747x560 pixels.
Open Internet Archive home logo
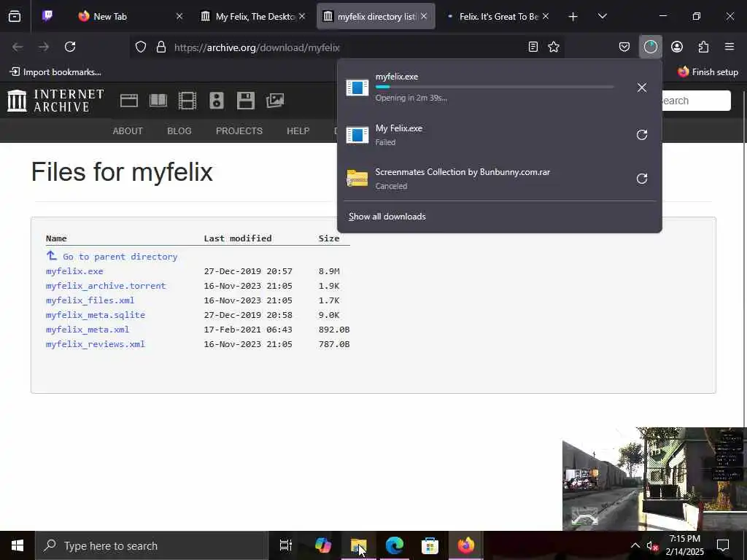point(55,101)
